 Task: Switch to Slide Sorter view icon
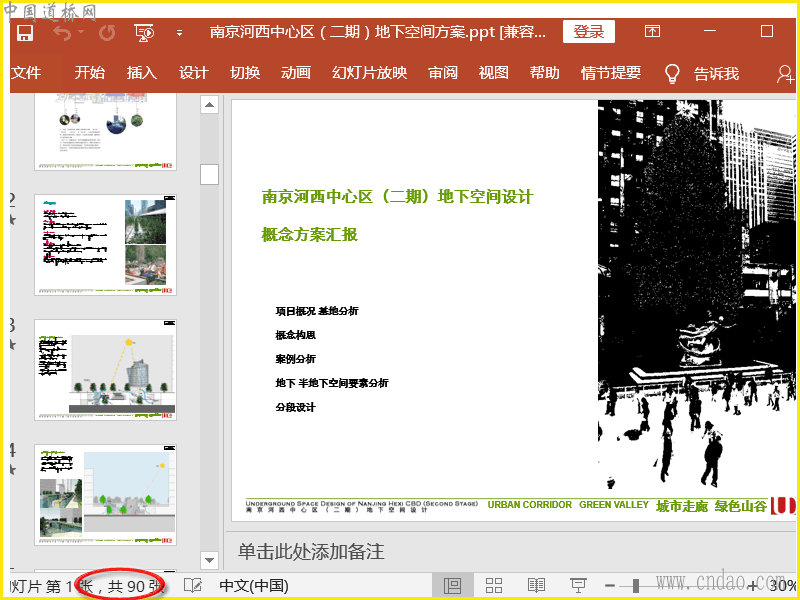tap(494, 585)
